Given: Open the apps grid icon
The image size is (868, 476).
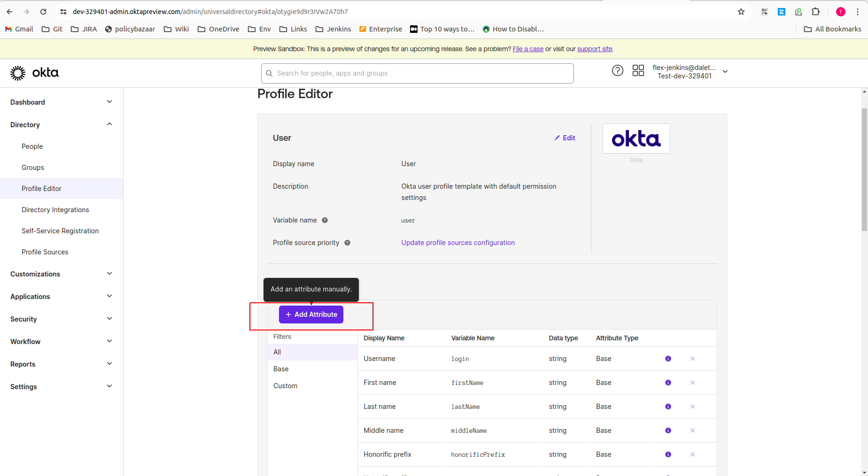Looking at the screenshot, I should [x=638, y=71].
